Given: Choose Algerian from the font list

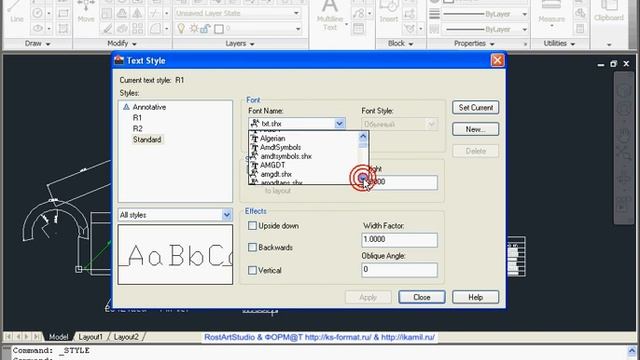Looking at the screenshot, I should tap(273, 138).
